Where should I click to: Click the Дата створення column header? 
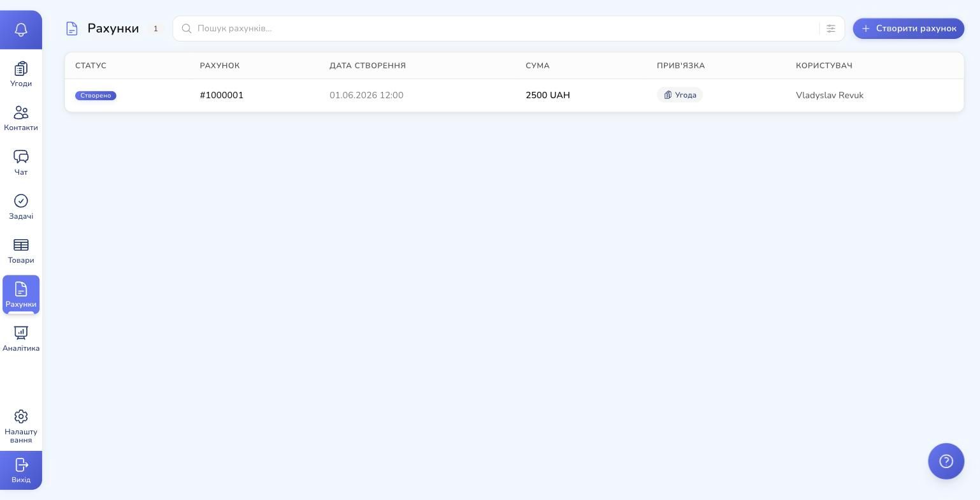tap(368, 66)
